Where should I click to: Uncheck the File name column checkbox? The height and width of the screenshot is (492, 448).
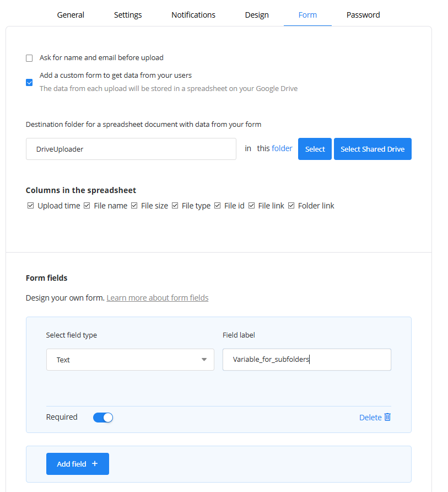pos(87,206)
